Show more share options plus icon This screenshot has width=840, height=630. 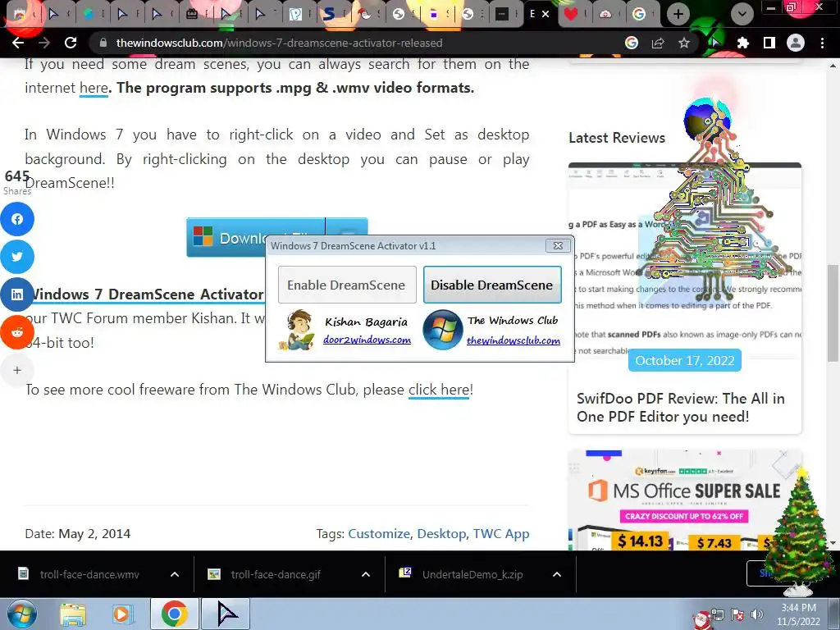click(17, 370)
